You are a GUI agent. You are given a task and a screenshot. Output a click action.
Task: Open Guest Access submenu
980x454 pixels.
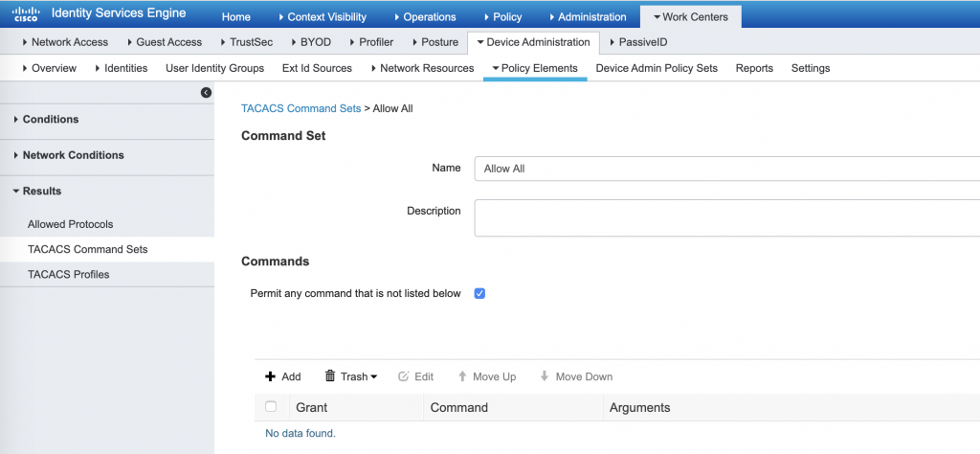click(165, 42)
